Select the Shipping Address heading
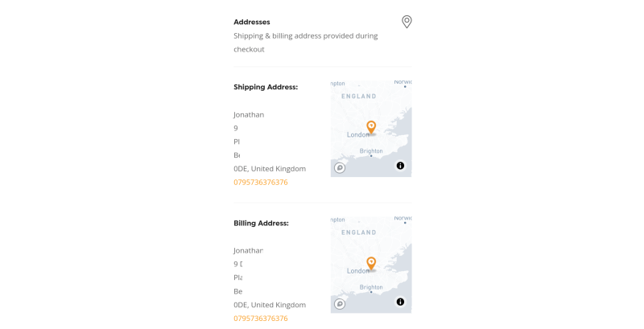 point(266,87)
